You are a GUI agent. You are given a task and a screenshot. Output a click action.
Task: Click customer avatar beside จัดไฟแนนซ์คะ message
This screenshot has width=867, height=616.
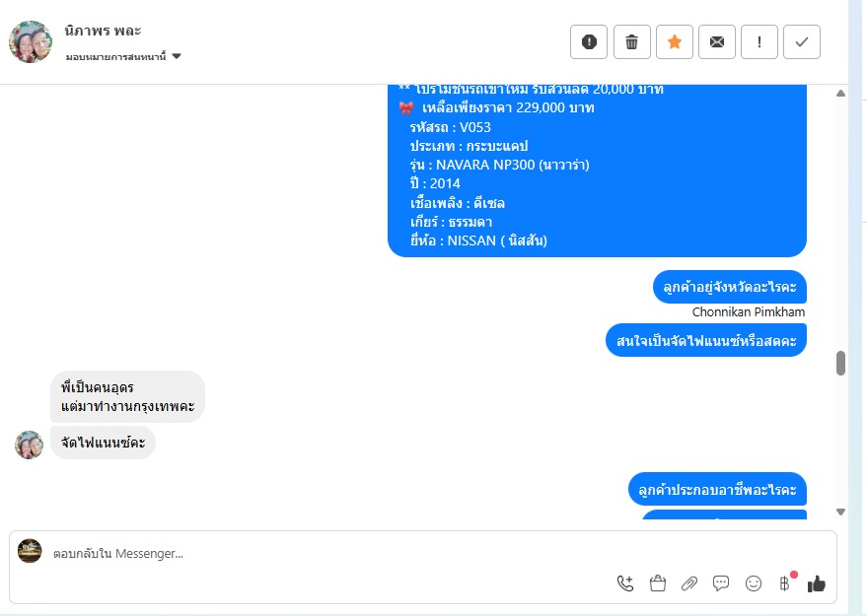click(30, 445)
